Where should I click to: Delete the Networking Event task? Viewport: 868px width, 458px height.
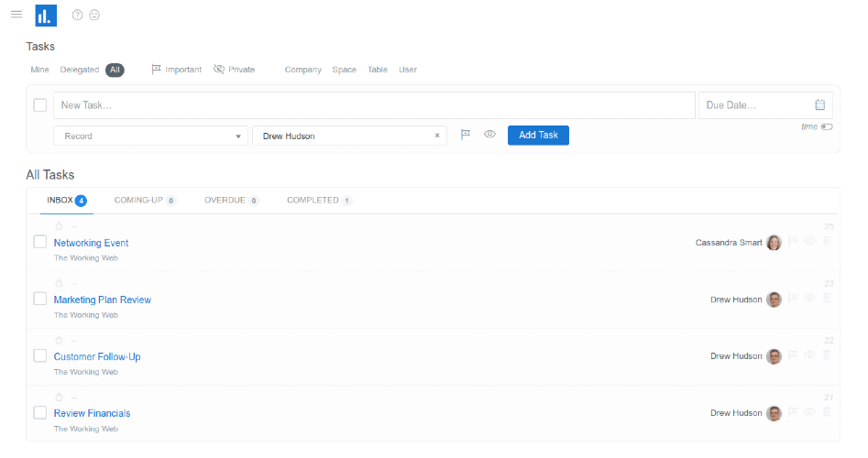pos(827,241)
